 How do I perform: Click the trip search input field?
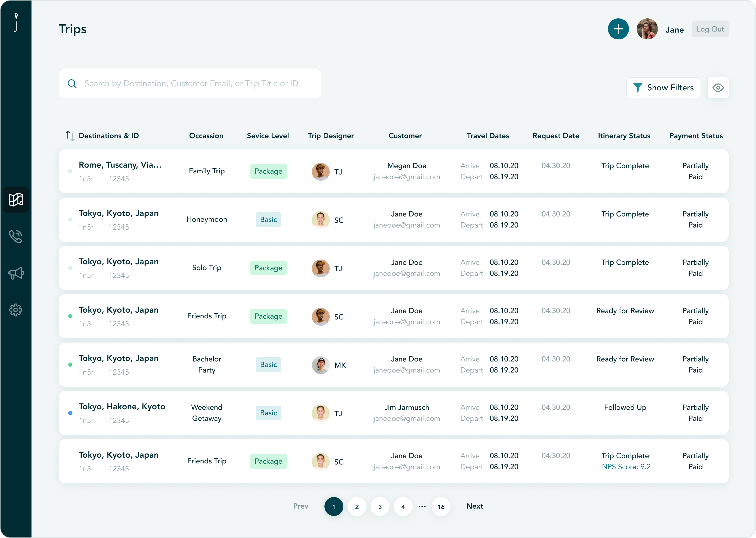coord(191,84)
